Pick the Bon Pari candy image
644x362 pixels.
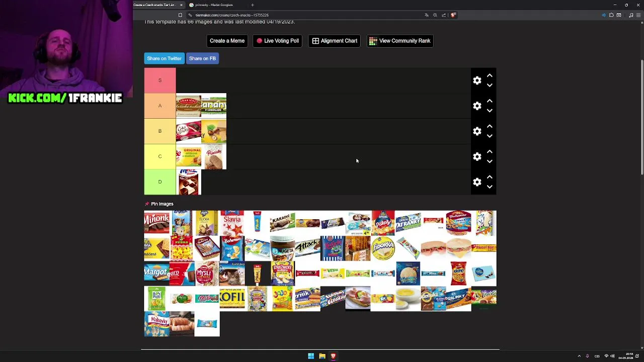[156, 299]
